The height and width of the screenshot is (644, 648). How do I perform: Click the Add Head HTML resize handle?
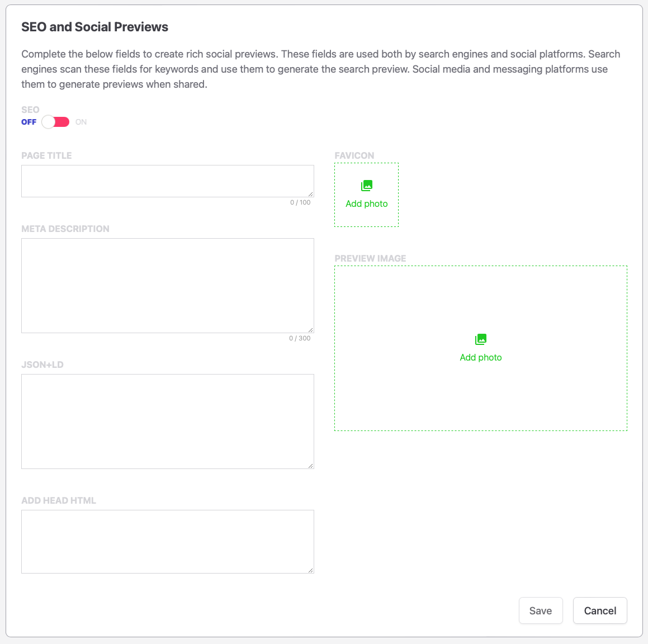point(310,570)
